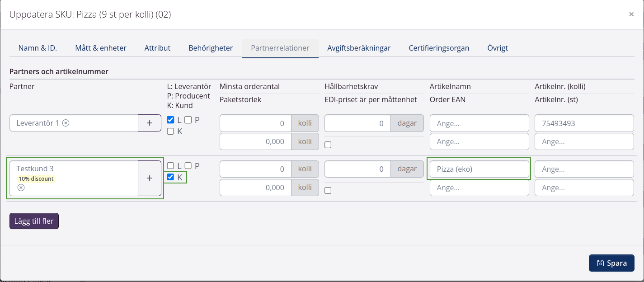
Task: Enable P checkbox for Leverantör 1
Action: (x=188, y=120)
